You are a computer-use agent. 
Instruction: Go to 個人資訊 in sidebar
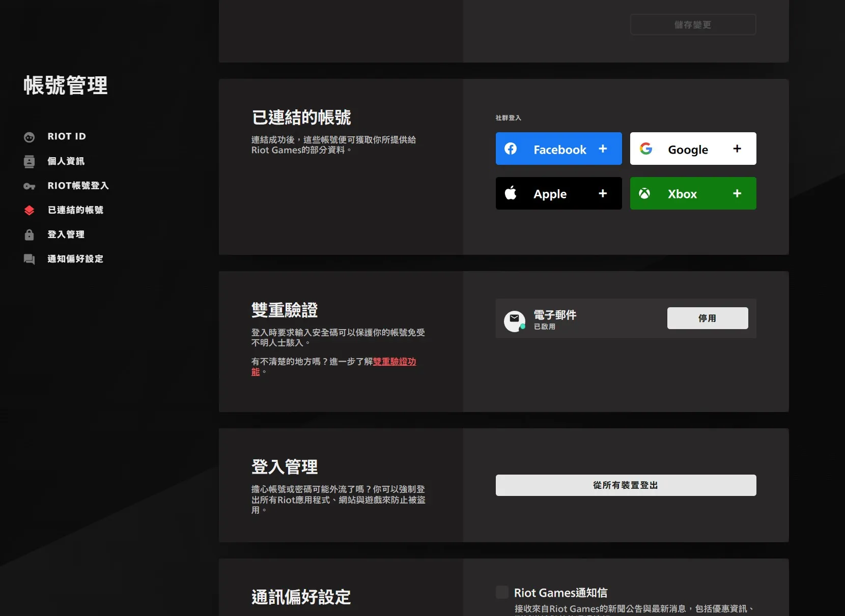[x=66, y=161]
